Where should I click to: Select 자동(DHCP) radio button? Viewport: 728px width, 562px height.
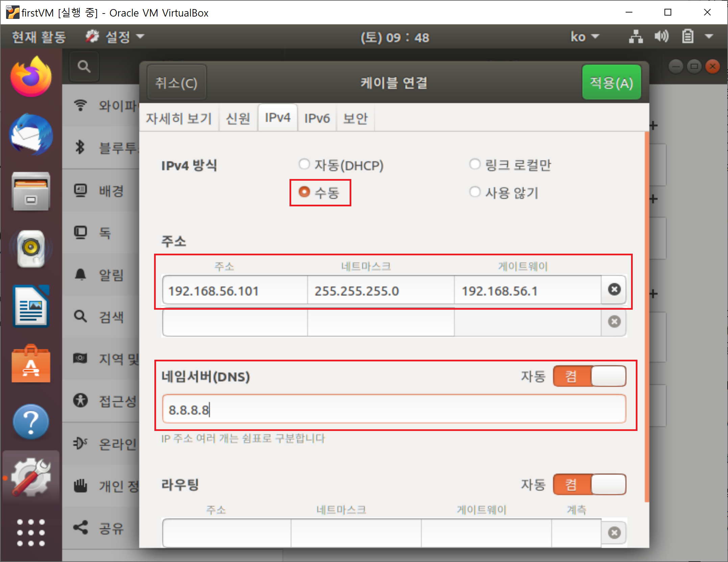click(304, 164)
